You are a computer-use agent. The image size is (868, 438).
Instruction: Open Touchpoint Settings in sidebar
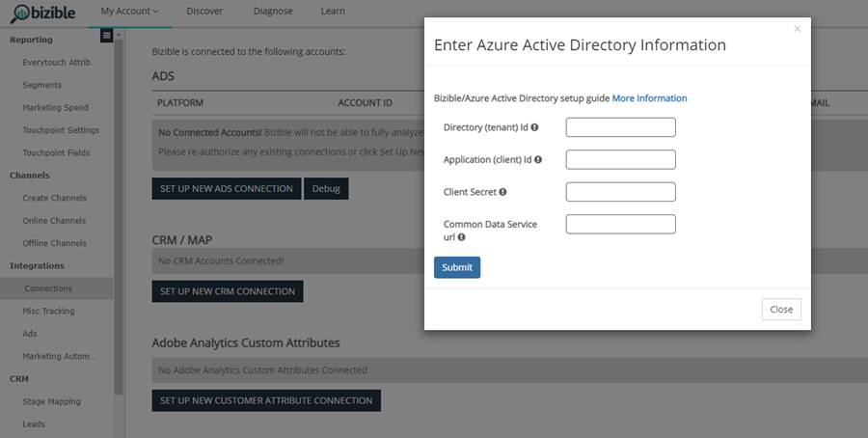point(61,130)
